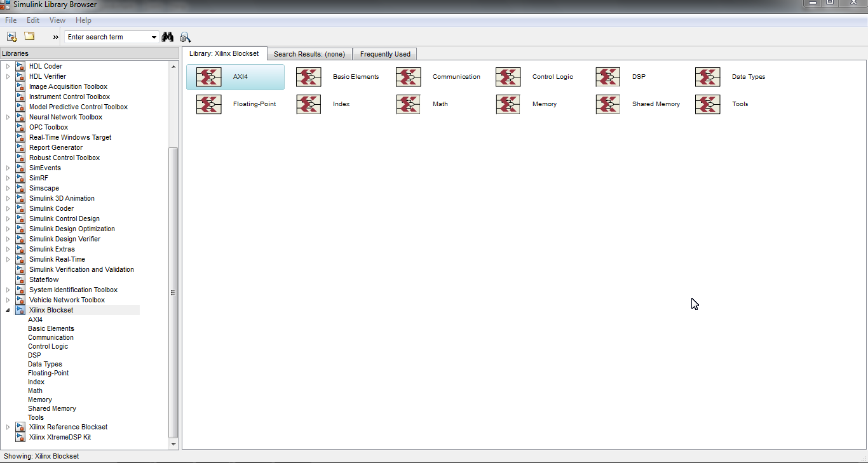Open the Data Types block icon
The width and height of the screenshot is (868, 463).
(x=707, y=77)
